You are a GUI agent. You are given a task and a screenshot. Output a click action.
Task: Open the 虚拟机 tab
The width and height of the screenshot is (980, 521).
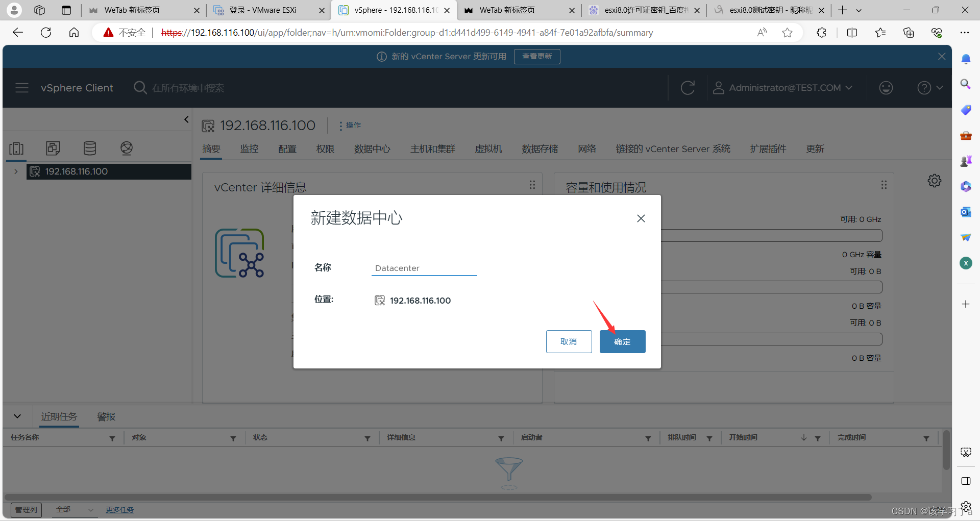[488, 149]
